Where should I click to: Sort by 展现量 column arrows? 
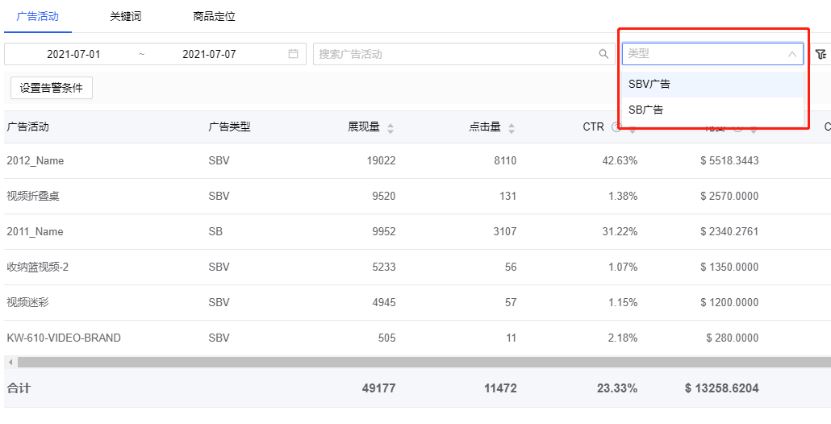390,128
